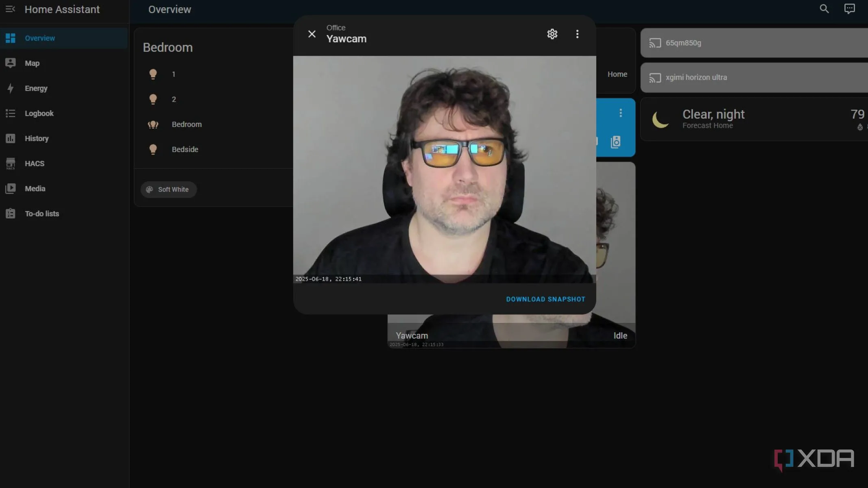Toggle the light 2 bulb icon
Screen dimensions: 868x488
(153, 99)
